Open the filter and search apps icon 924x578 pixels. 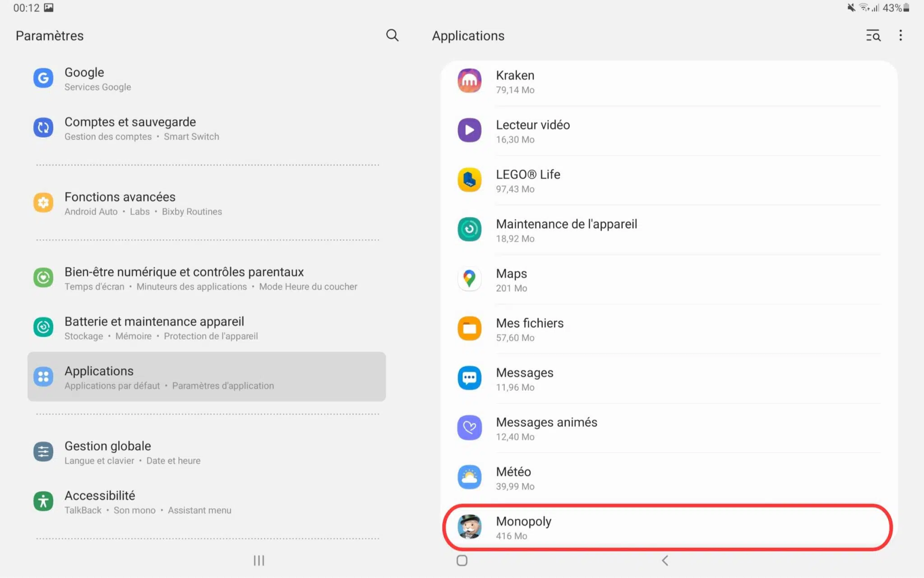click(x=873, y=35)
